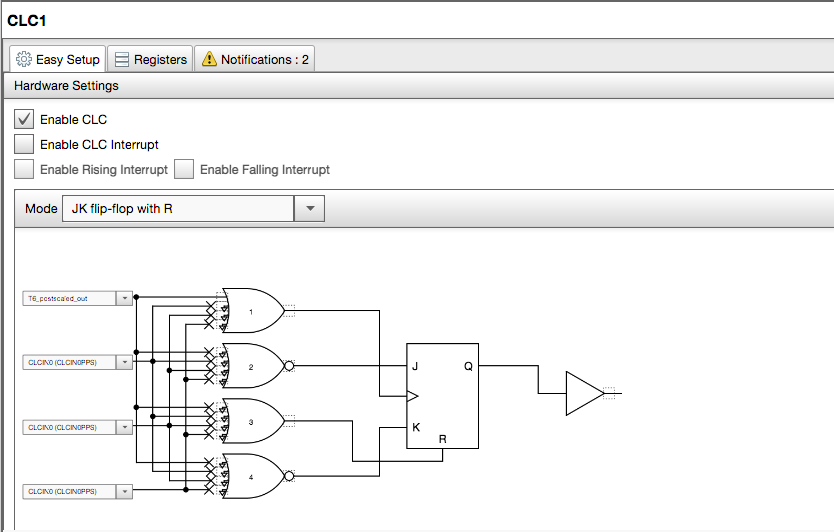Disable the Enable CLC checkbox
The image size is (834, 532).
click(25, 119)
